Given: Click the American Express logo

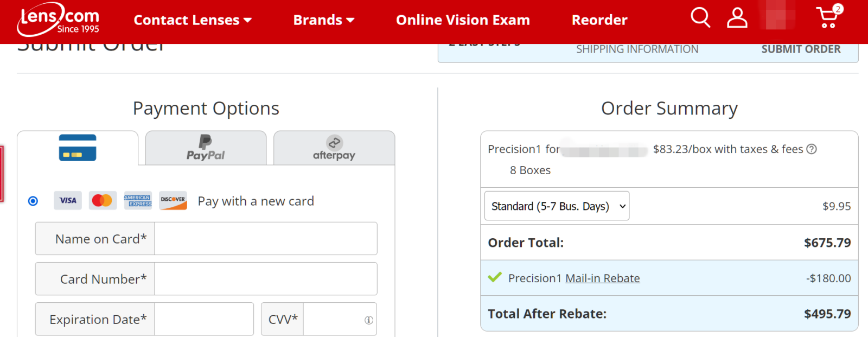Looking at the screenshot, I should point(138,200).
